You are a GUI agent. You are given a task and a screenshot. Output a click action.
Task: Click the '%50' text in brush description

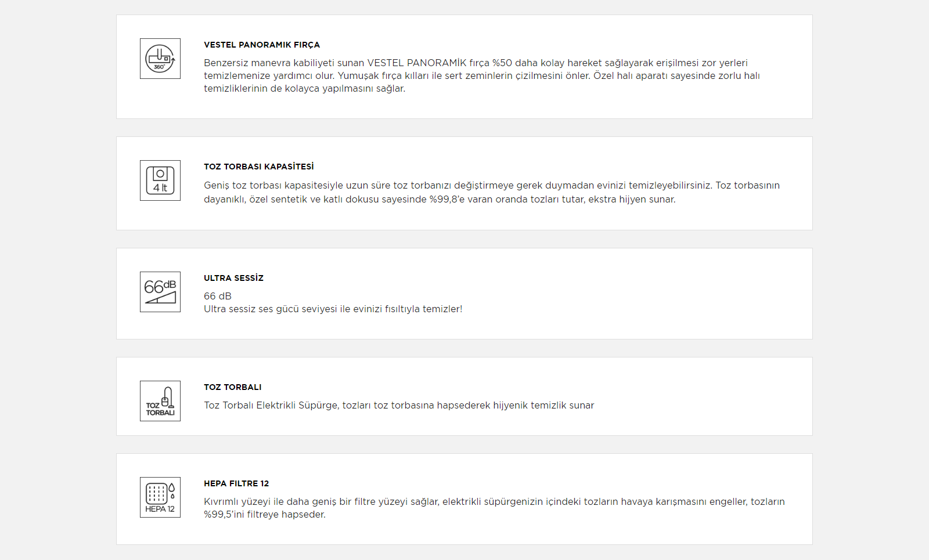click(x=502, y=63)
